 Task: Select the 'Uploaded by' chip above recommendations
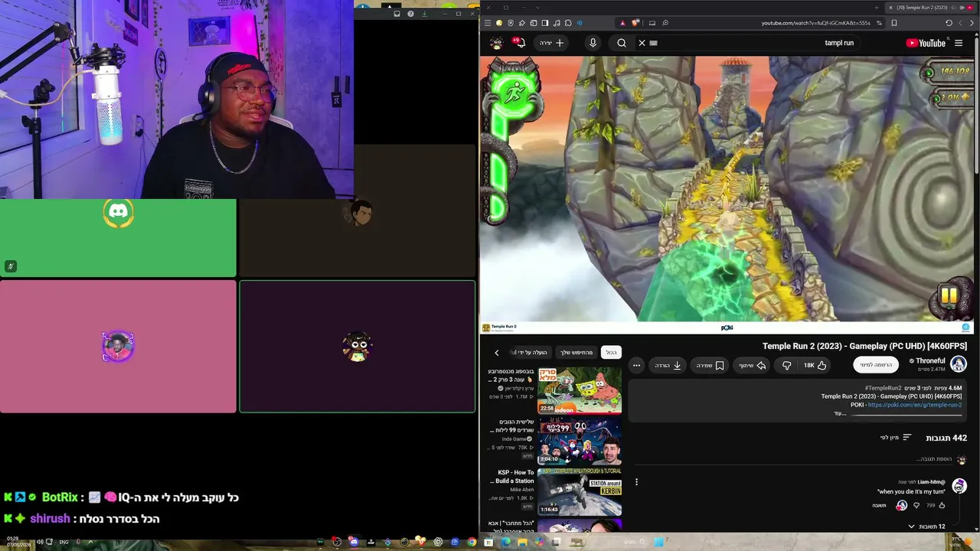coord(530,352)
